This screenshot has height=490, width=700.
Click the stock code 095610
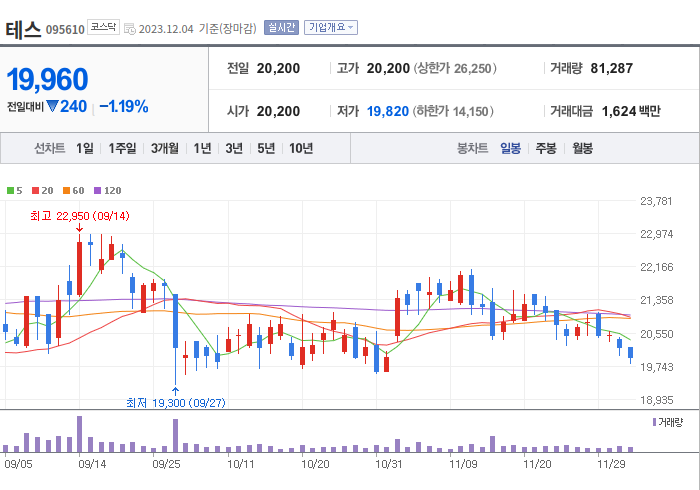pos(65,30)
